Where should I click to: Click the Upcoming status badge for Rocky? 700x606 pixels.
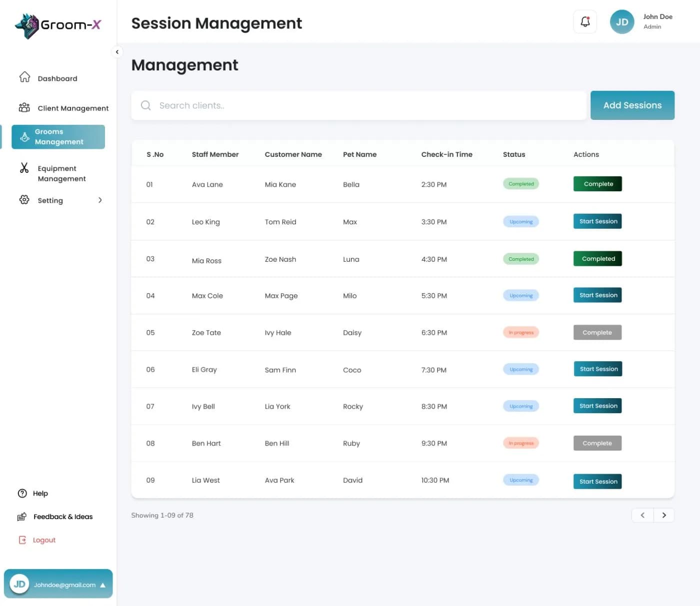521,406
